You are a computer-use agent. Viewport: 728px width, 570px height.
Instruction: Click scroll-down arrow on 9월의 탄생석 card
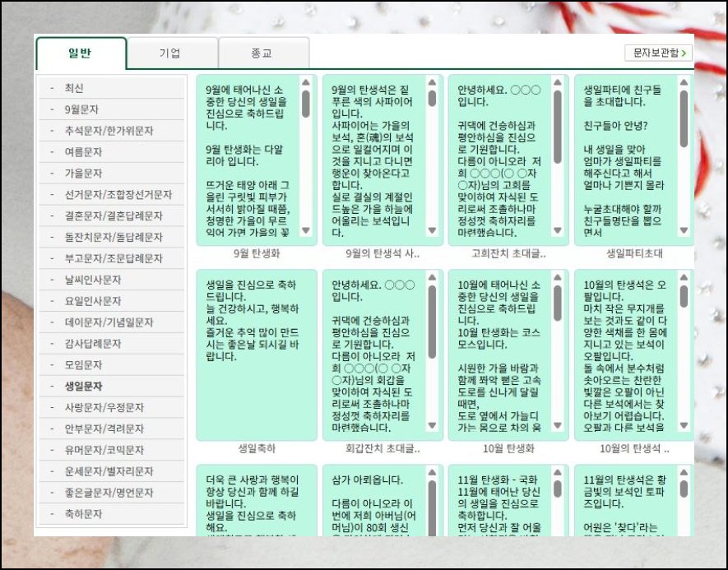tap(432, 230)
